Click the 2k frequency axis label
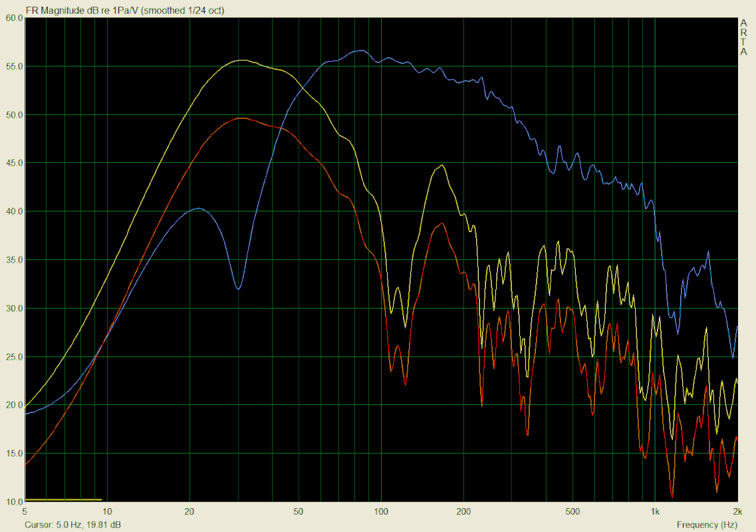The height and width of the screenshot is (532, 756). point(737,511)
